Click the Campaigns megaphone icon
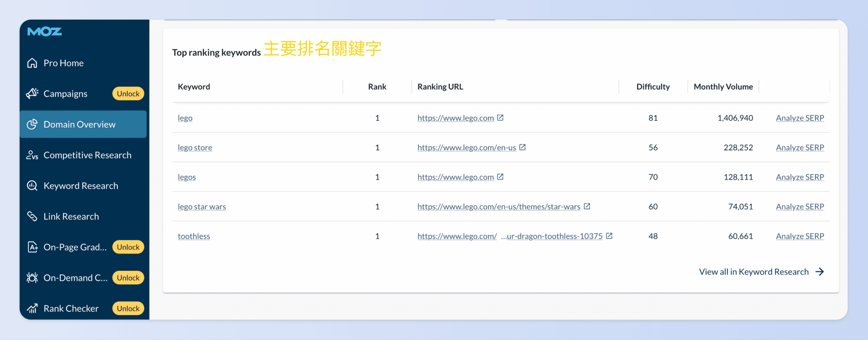868x340 pixels. pyautogui.click(x=32, y=93)
